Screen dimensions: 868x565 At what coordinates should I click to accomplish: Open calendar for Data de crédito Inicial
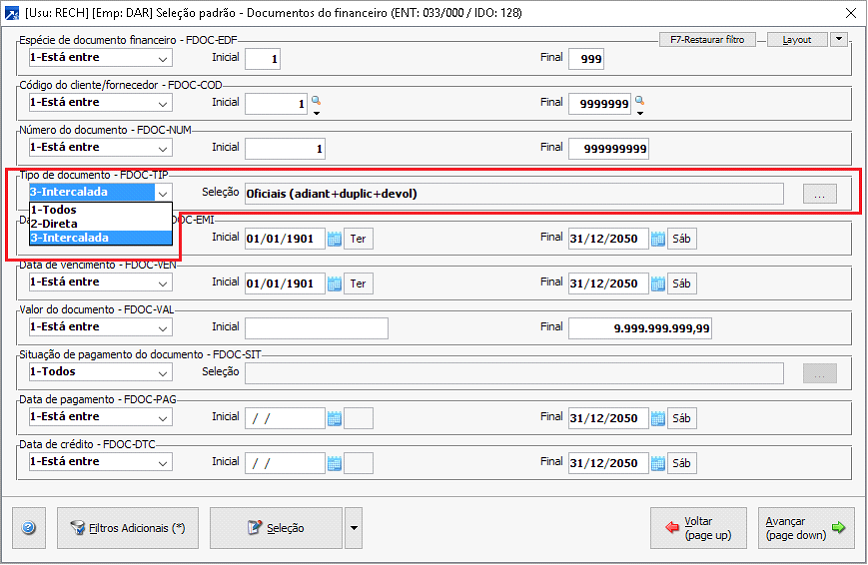[x=334, y=463]
